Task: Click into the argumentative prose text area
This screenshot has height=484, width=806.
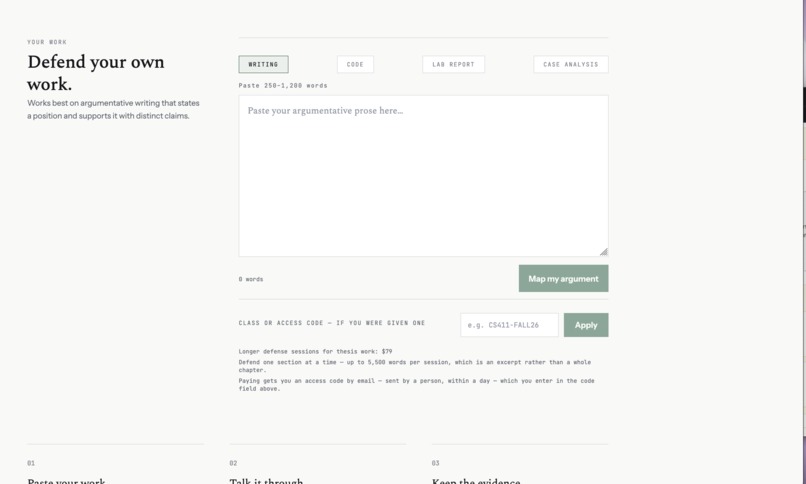Action: (423, 176)
